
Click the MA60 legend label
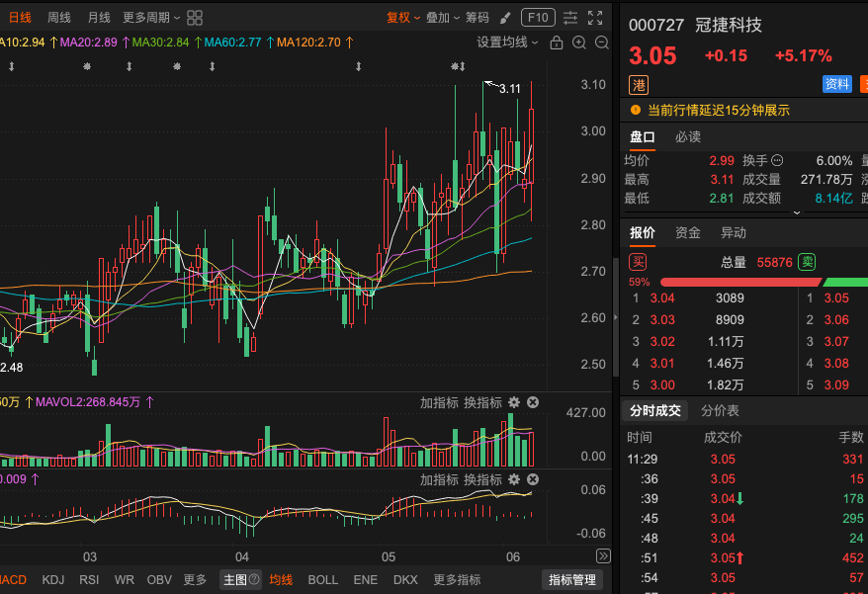[232, 42]
